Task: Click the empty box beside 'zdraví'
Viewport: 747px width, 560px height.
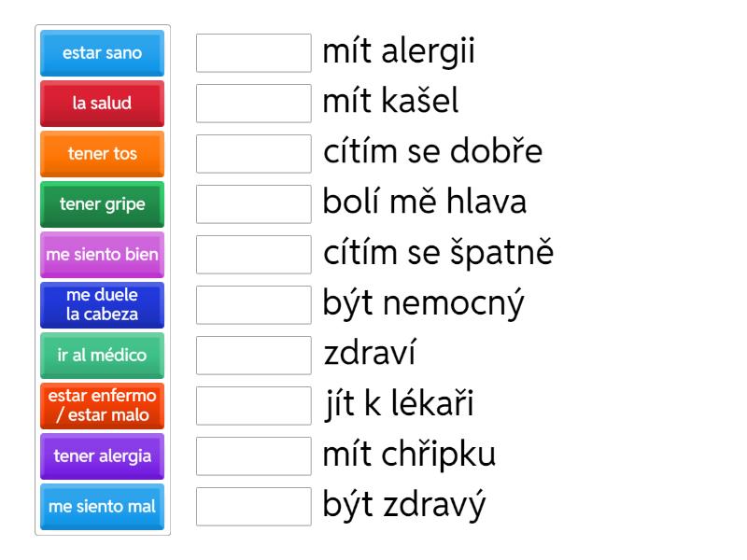Action: (x=254, y=356)
